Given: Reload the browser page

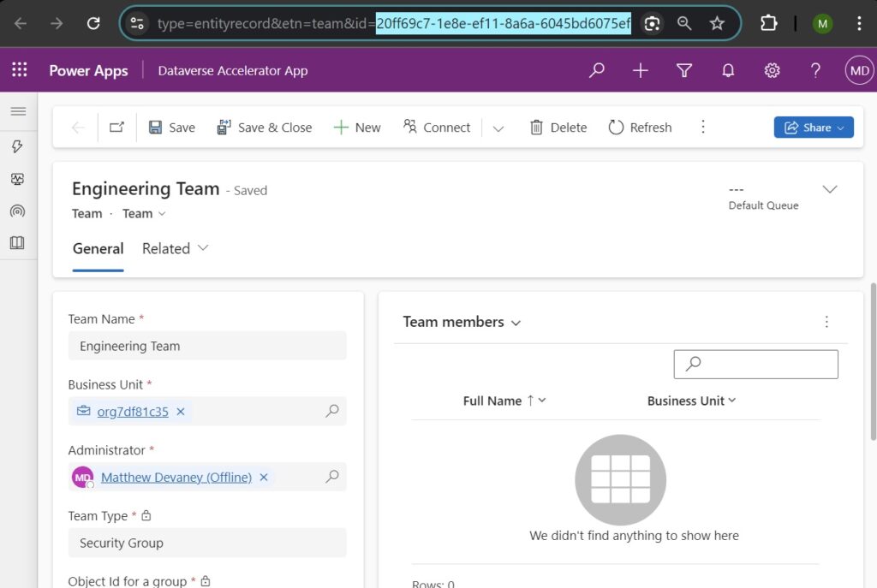Looking at the screenshot, I should point(93,23).
